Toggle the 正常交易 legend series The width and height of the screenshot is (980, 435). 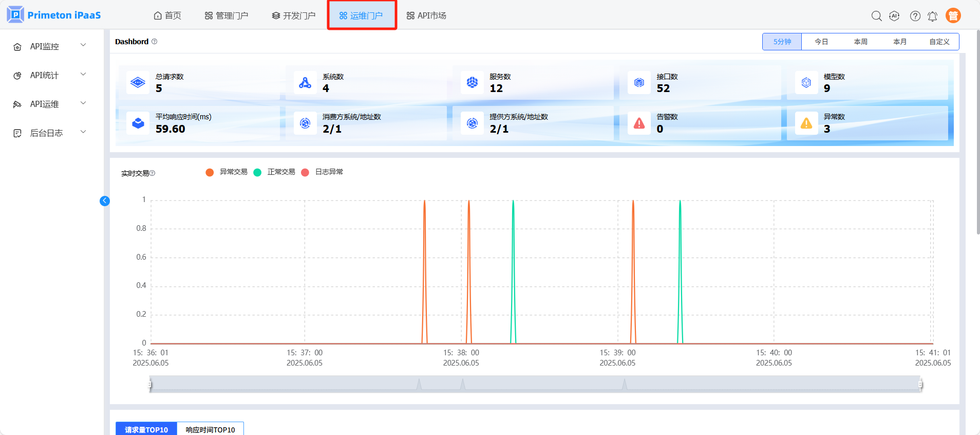click(x=274, y=172)
